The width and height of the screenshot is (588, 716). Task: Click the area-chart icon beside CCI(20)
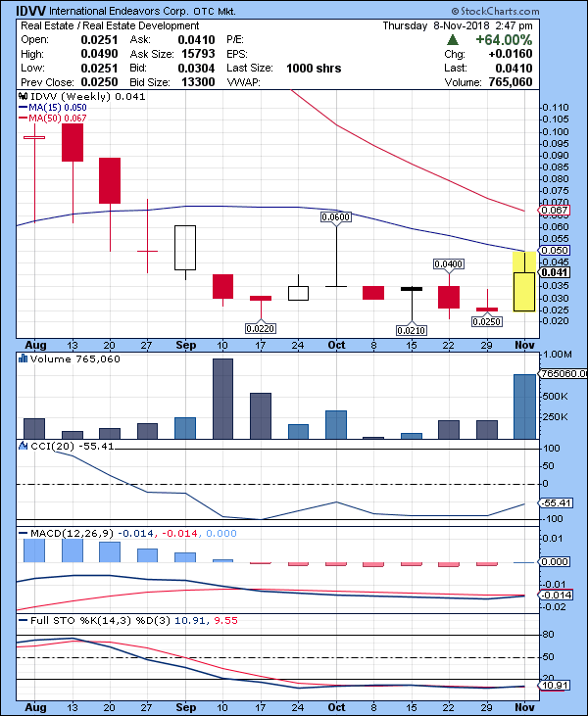click(23, 446)
